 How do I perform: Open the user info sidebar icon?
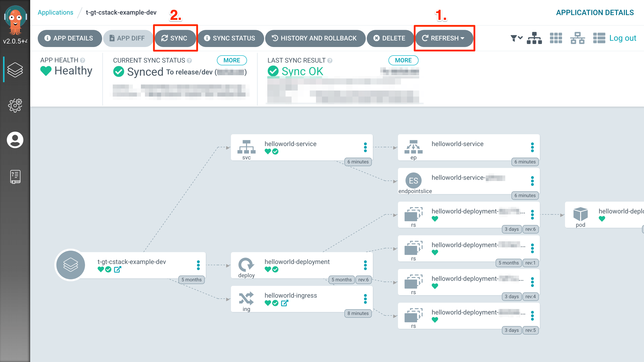tap(15, 140)
